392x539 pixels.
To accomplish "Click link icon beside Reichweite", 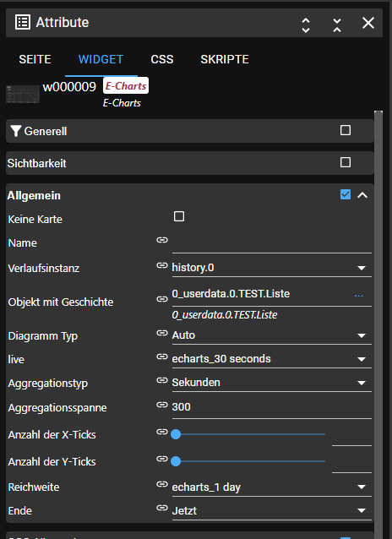I will [162, 484].
